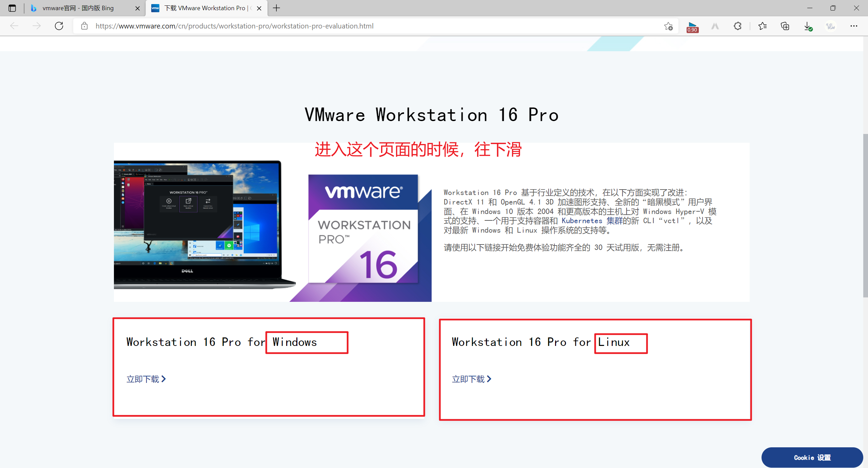Open Settings and more ellipsis menu

pyautogui.click(x=854, y=26)
